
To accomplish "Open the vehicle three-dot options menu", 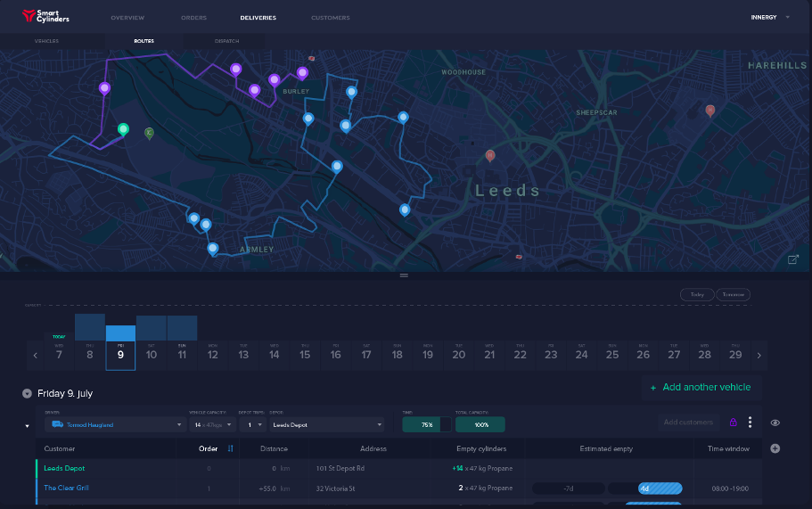I will click(x=750, y=423).
